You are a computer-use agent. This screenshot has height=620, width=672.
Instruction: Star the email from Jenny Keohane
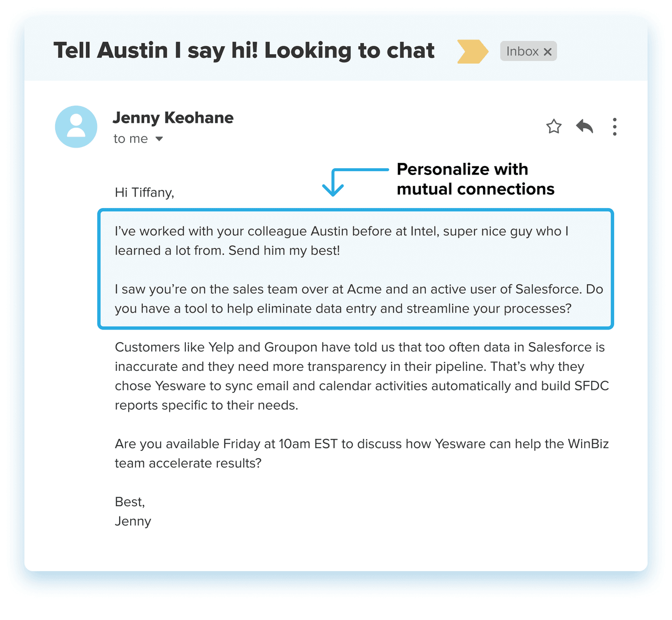(554, 127)
